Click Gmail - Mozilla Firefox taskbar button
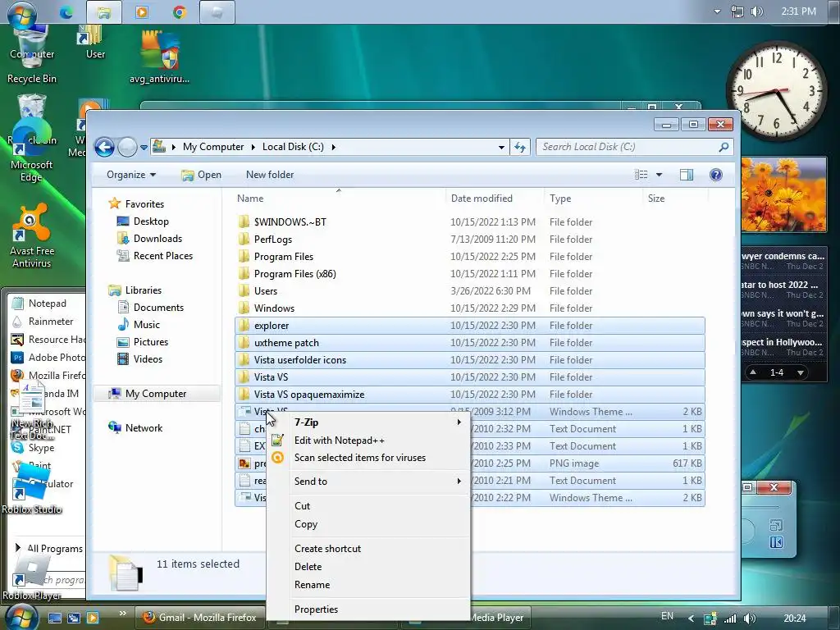The width and height of the screenshot is (840, 630). tap(200, 618)
